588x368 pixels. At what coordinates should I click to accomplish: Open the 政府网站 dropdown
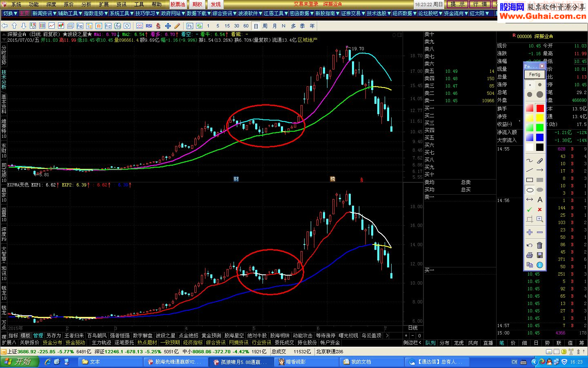point(172,13)
